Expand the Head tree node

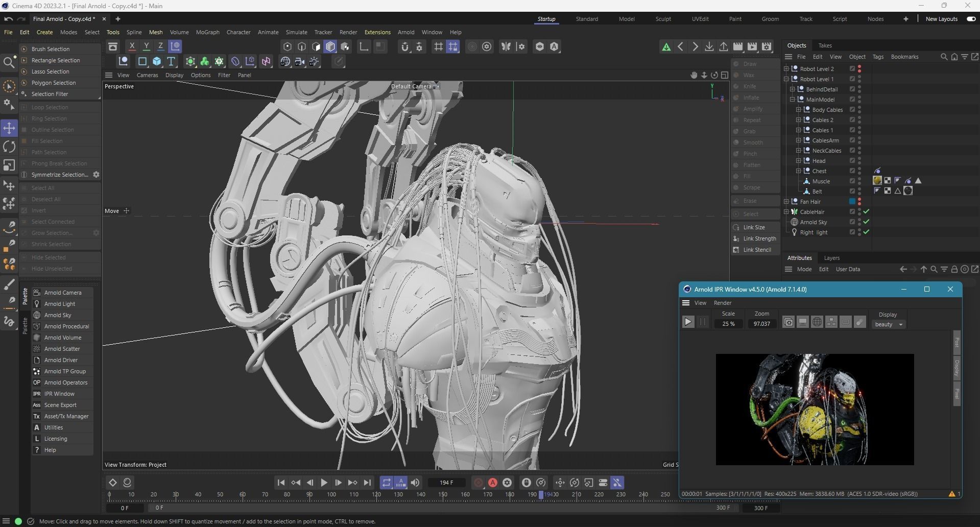(x=799, y=161)
